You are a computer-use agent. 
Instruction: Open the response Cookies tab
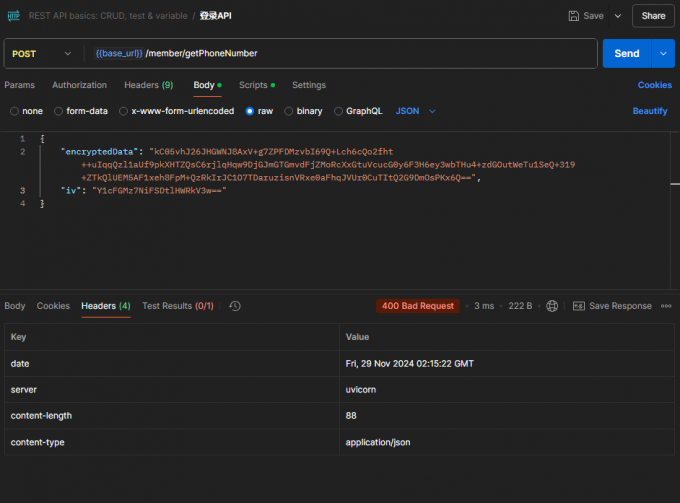(53, 306)
